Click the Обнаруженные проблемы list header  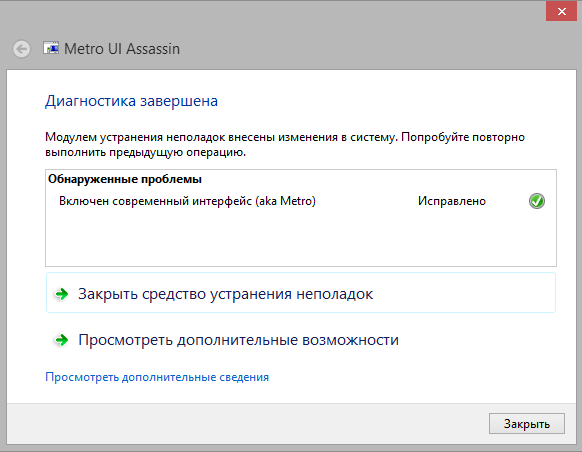click(x=125, y=179)
